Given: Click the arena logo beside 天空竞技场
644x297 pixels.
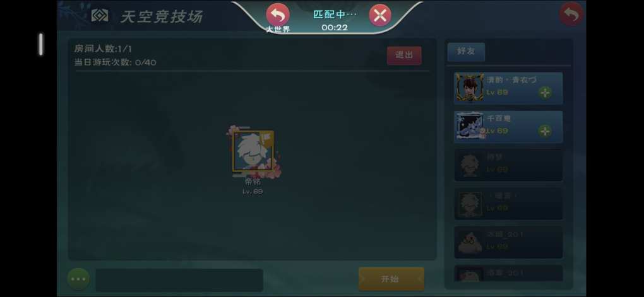Looking at the screenshot, I should [x=99, y=16].
